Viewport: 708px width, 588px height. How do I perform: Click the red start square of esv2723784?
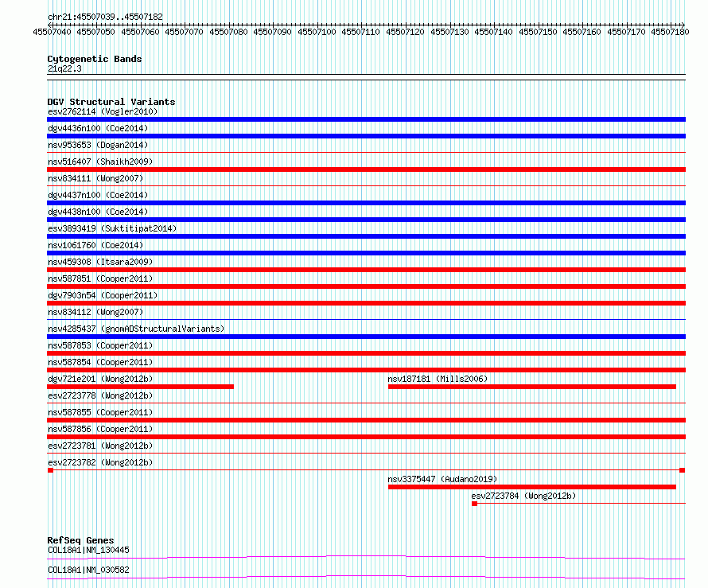click(x=475, y=504)
